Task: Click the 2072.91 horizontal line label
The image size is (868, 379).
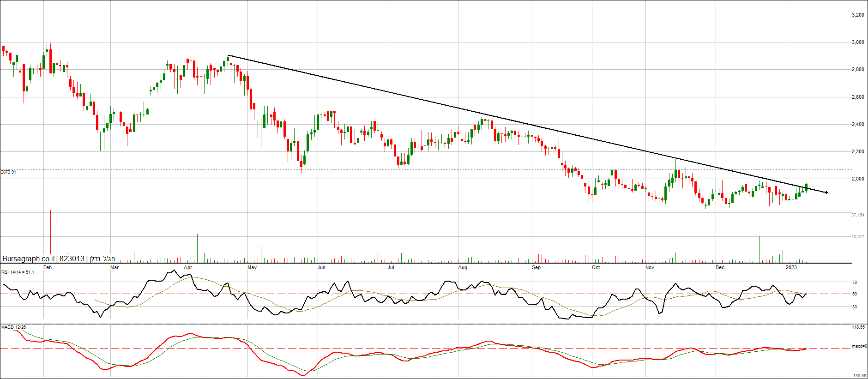Action: 8,172
